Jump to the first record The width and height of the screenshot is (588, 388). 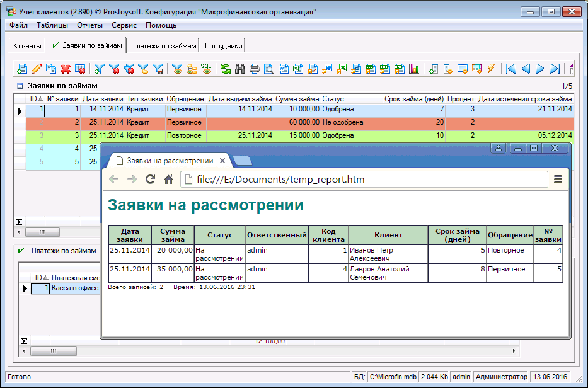coord(510,69)
